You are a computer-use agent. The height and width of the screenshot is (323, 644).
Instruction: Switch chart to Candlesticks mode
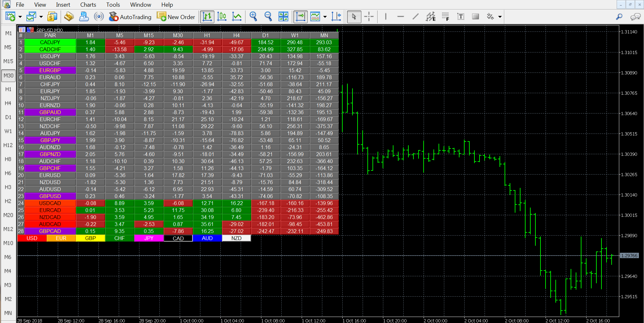222,17
